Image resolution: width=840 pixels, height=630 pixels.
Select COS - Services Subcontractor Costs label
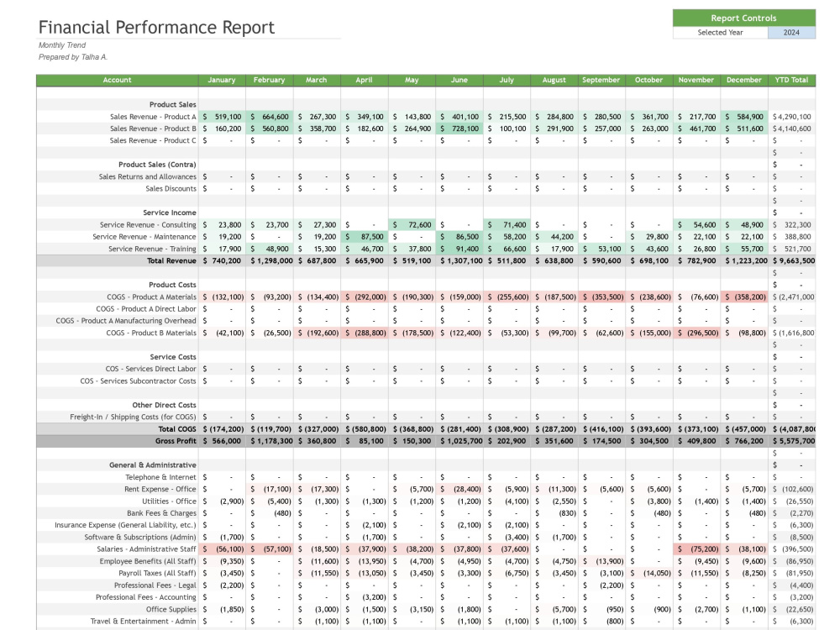point(139,381)
